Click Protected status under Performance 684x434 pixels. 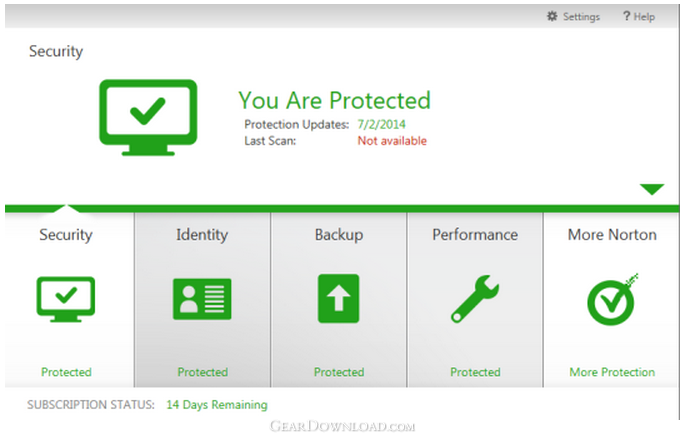(x=475, y=372)
